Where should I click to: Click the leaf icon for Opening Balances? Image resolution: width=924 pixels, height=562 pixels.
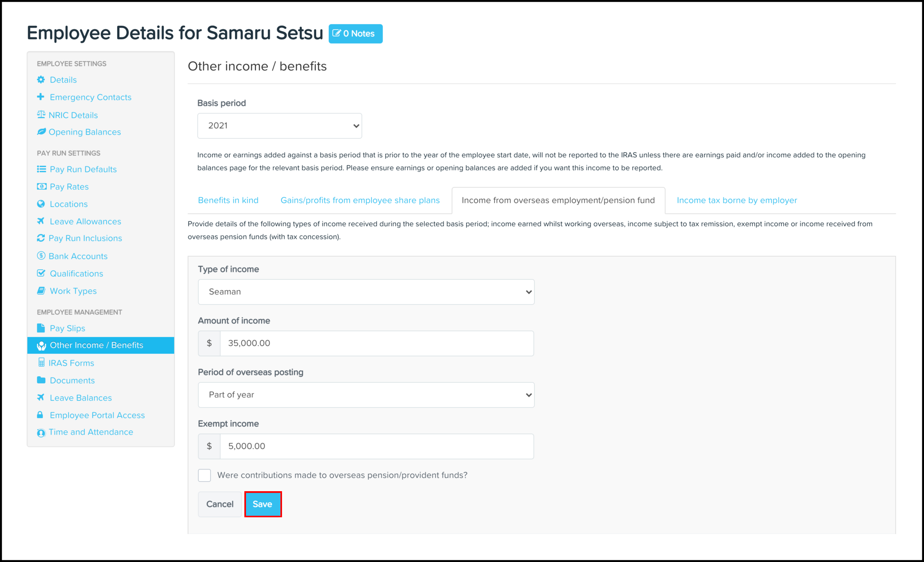[x=41, y=132]
